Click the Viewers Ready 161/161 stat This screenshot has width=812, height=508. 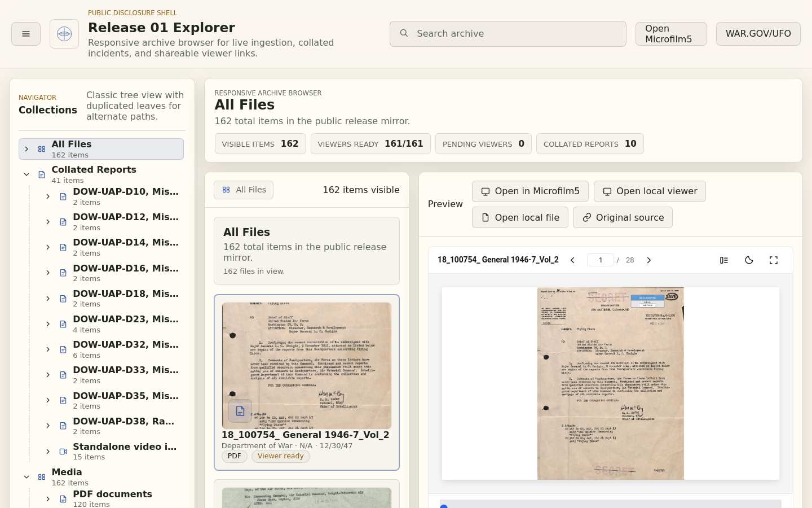click(370, 144)
